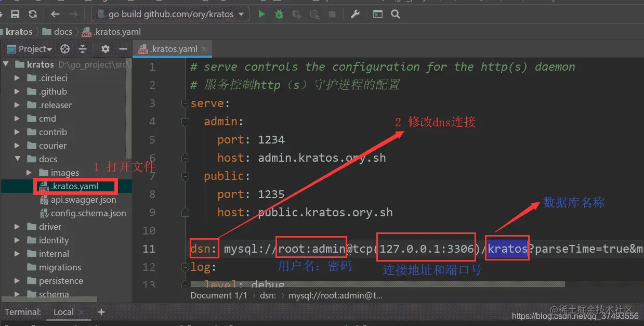Click line number 11 in gutter
644x326 pixels.
click(149, 249)
